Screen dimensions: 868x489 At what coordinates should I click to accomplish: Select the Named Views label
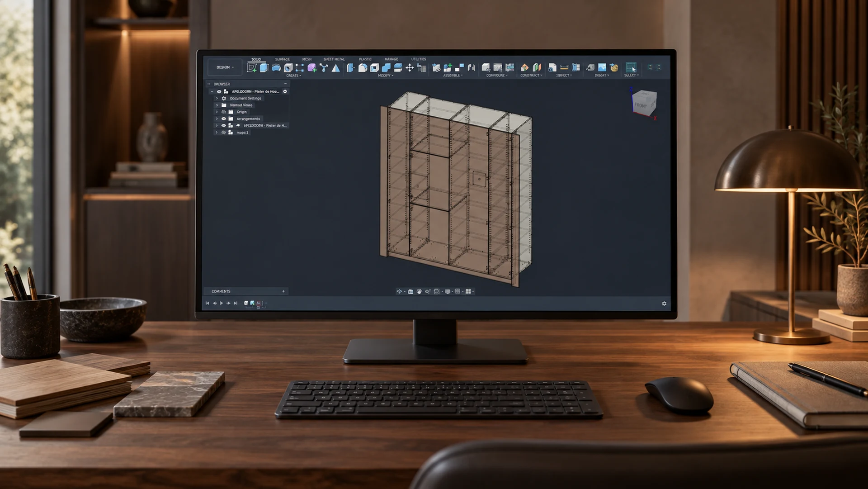pos(241,105)
